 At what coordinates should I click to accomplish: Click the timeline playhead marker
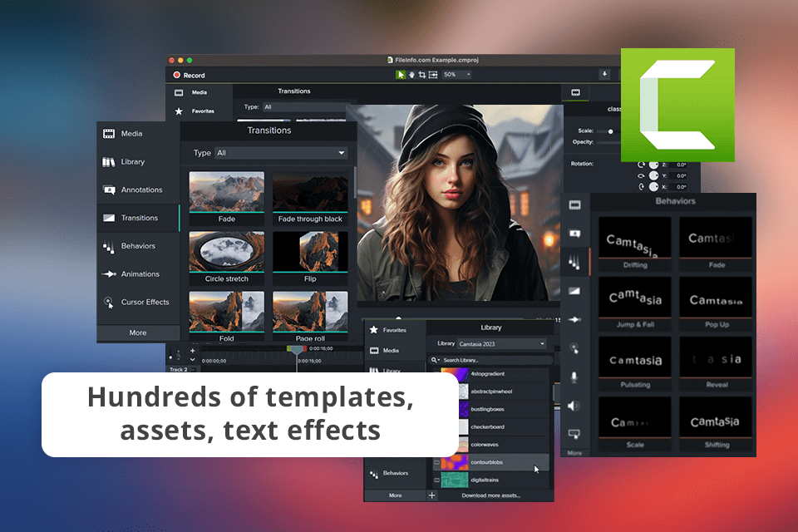(297, 350)
